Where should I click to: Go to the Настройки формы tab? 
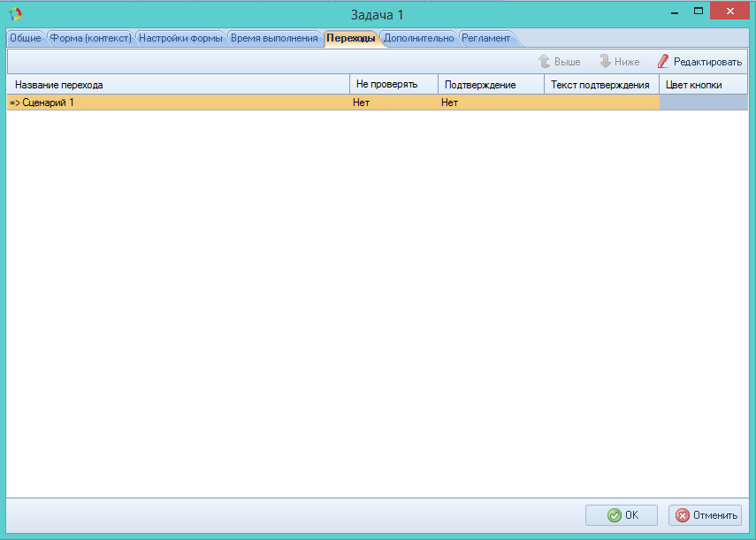[x=180, y=38]
